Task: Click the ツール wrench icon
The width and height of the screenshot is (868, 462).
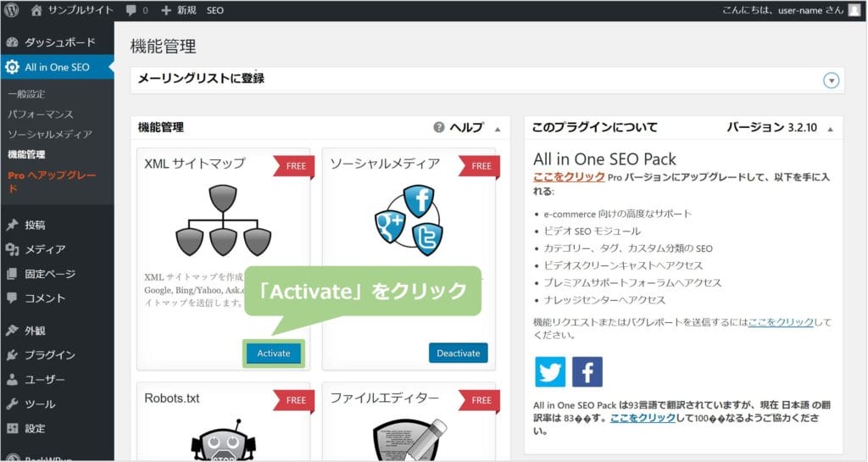Action: [x=12, y=404]
